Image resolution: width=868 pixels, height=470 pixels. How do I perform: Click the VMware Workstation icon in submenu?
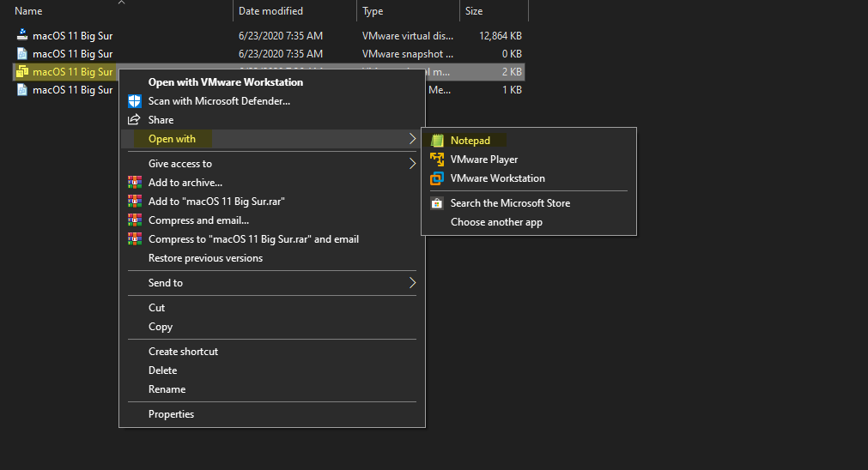pos(437,178)
